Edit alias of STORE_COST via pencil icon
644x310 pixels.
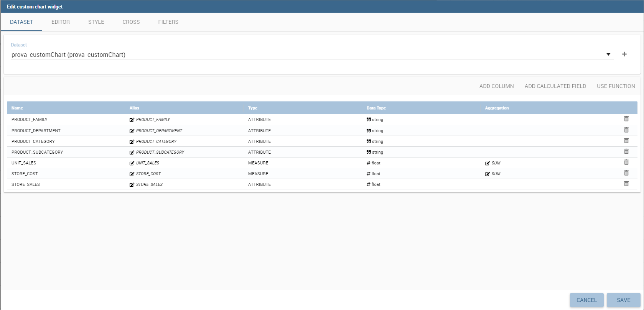point(132,174)
